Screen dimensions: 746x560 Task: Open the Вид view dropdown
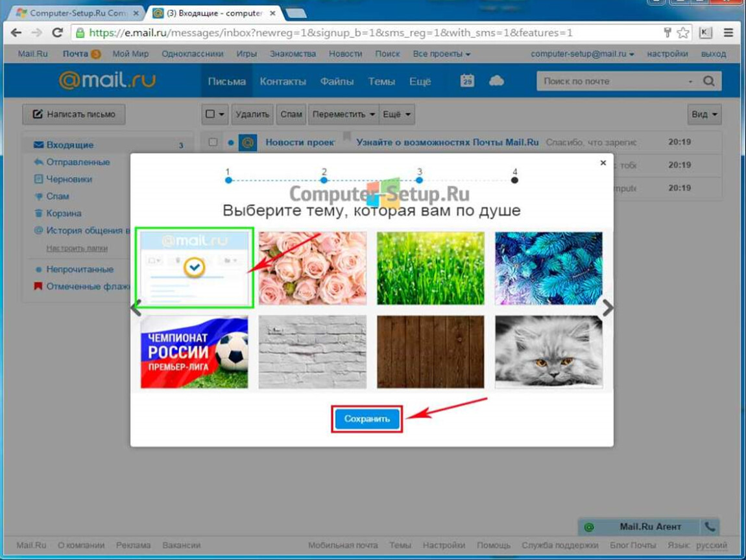(704, 114)
